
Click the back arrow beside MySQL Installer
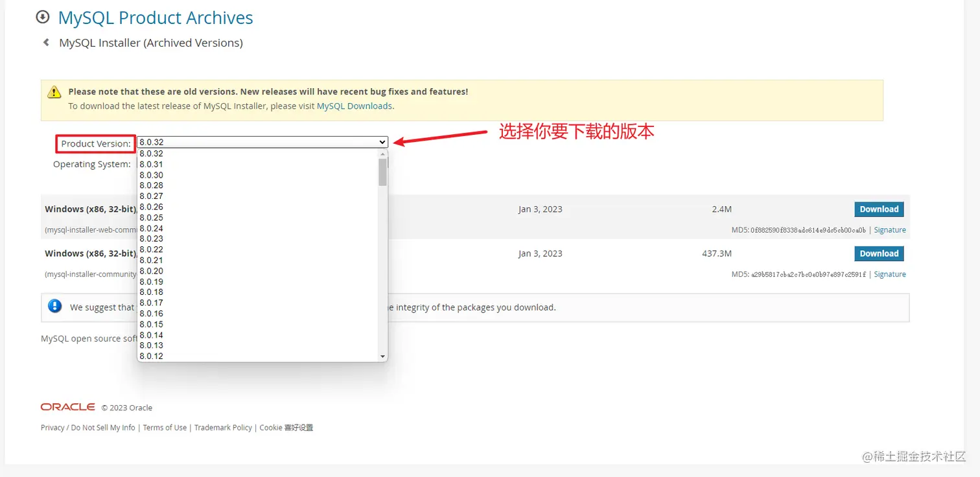coord(46,43)
